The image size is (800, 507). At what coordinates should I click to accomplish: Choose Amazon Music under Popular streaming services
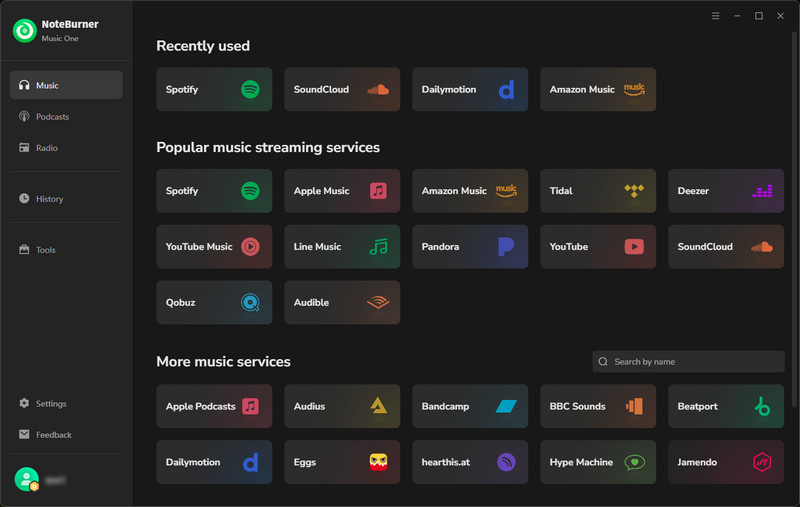[470, 191]
